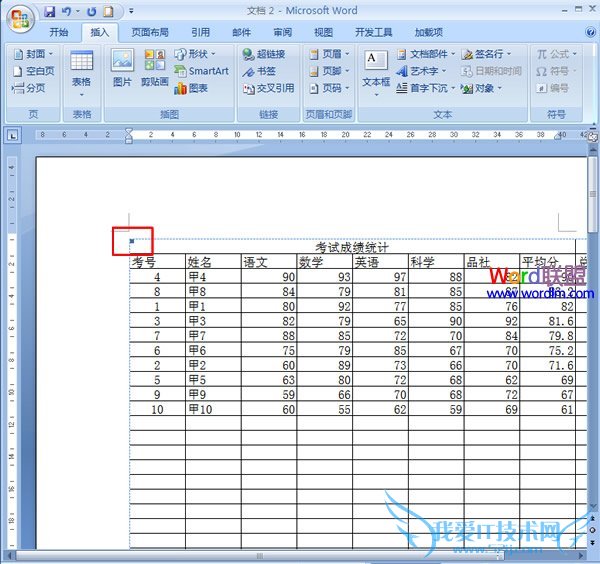Click the tab stop selector beside ruler
600x564 pixels.
(13, 135)
